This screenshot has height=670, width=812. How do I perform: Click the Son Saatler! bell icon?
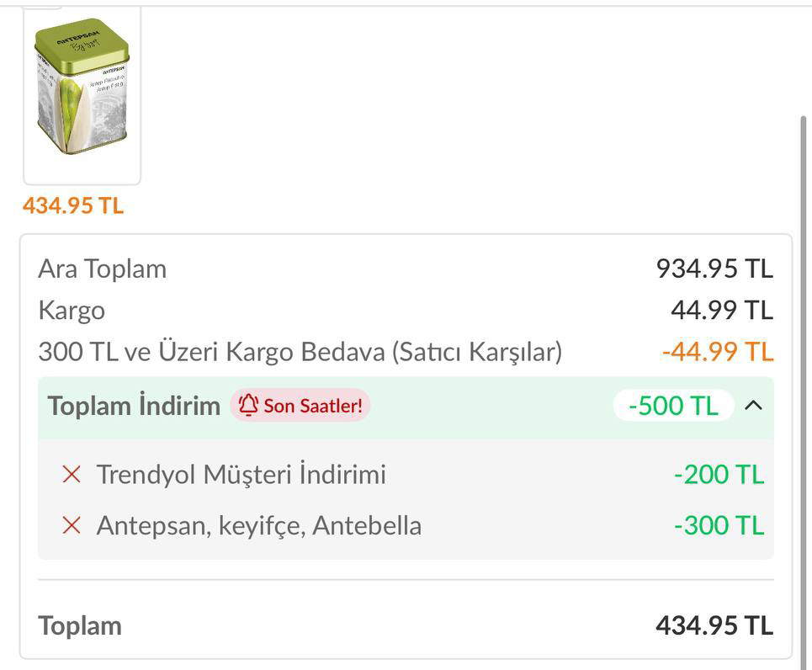coord(248,405)
